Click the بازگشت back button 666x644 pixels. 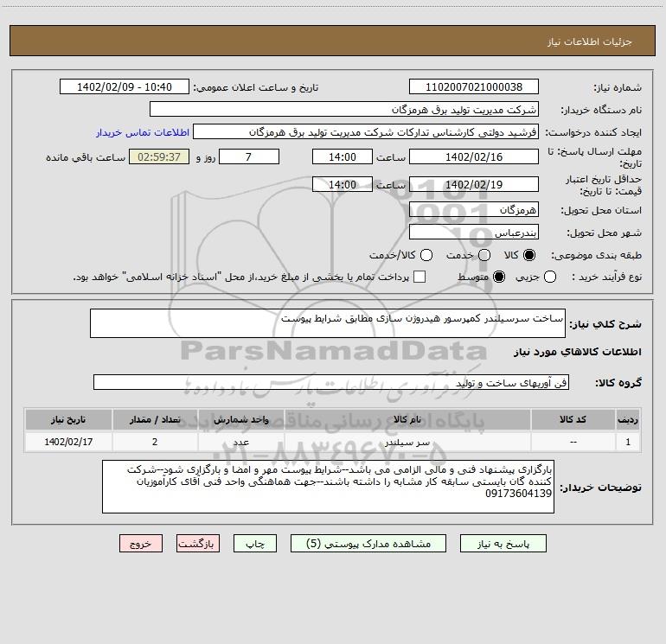(198, 544)
